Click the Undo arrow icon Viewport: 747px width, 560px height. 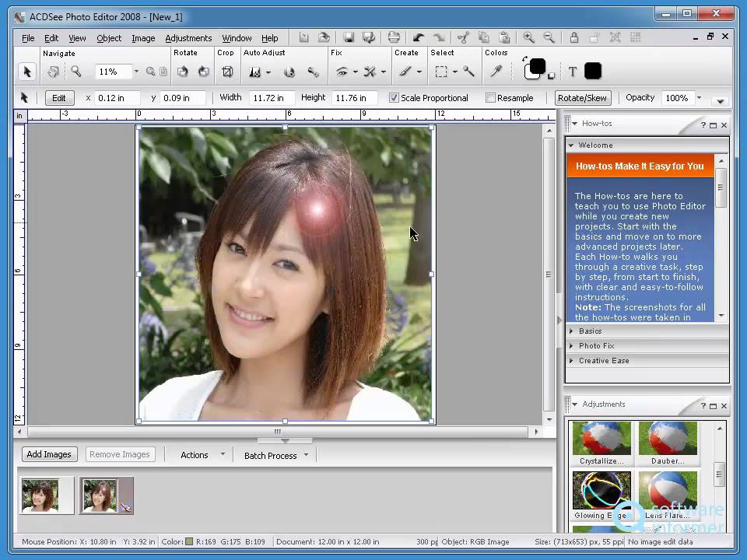(419, 37)
